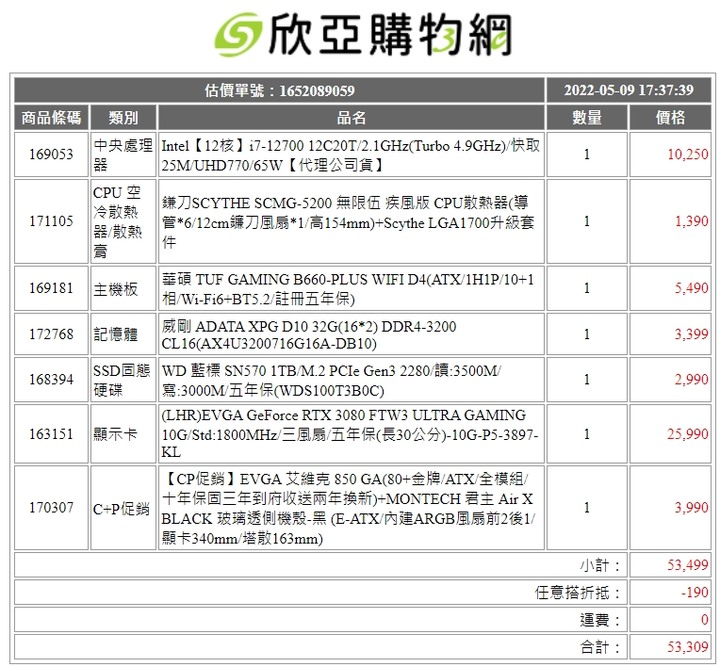Viewport: 720px width, 667px height.
Task: Select product barcode 169181
Action: [x=51, y=288]
